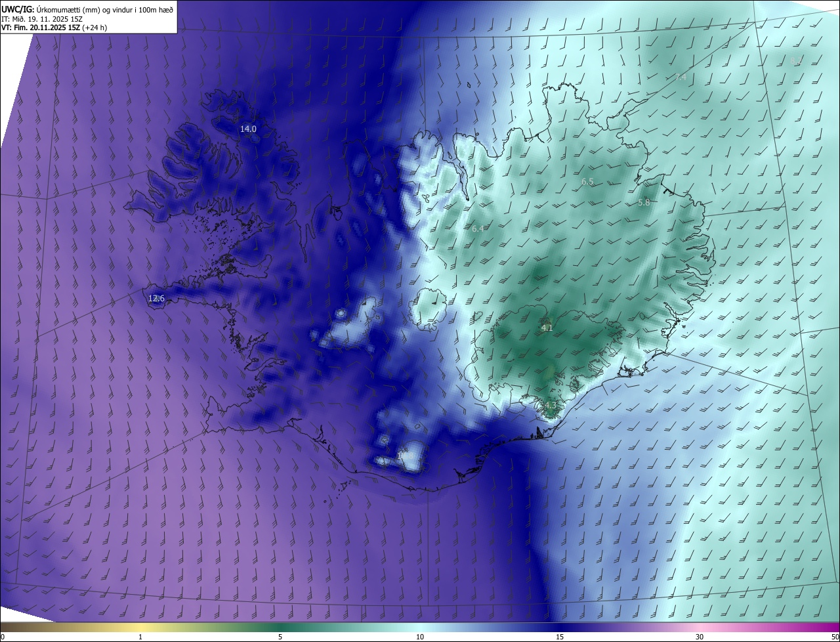Image resolution: width=840 pixels, height=642 pixels.
Task: Select the 8.2 value label on the map
Action: pos(795,61)
